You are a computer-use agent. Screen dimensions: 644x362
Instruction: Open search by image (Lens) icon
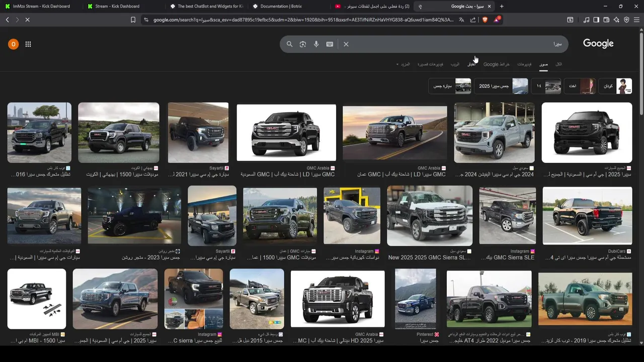303,44
